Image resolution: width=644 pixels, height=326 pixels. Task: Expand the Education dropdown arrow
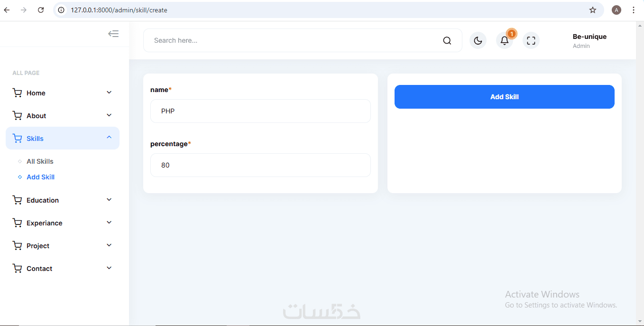pos(109,200)
